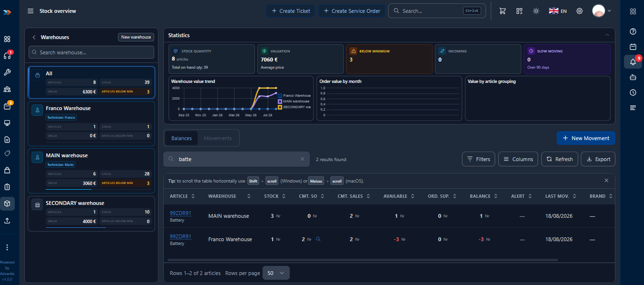Image resolution: width=644 pixels, height=285 pixels.
Task: Click the Create Ticket button
Action: pos(291,11)
